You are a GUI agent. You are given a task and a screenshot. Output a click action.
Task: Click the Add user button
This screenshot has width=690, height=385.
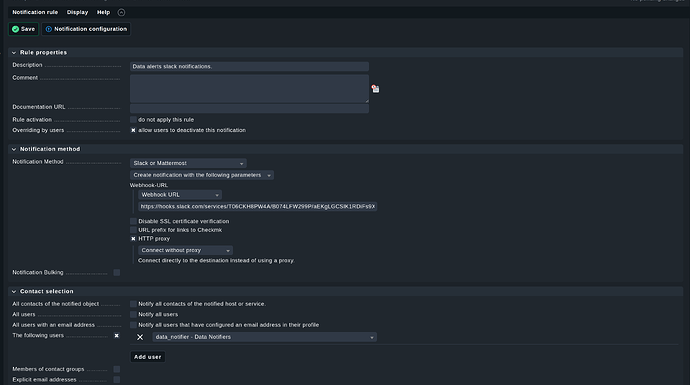[147, 357]
